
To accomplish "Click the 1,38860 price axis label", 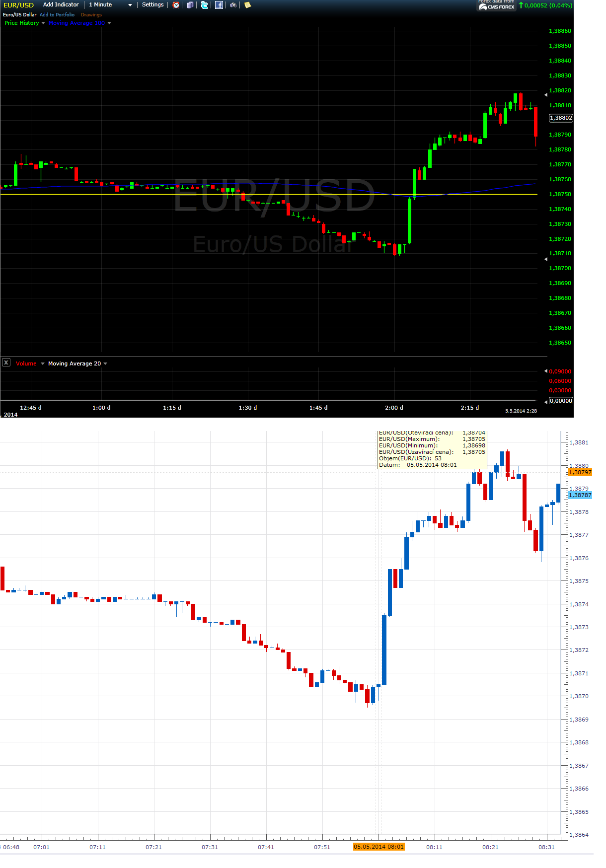I will click(560, 31).
